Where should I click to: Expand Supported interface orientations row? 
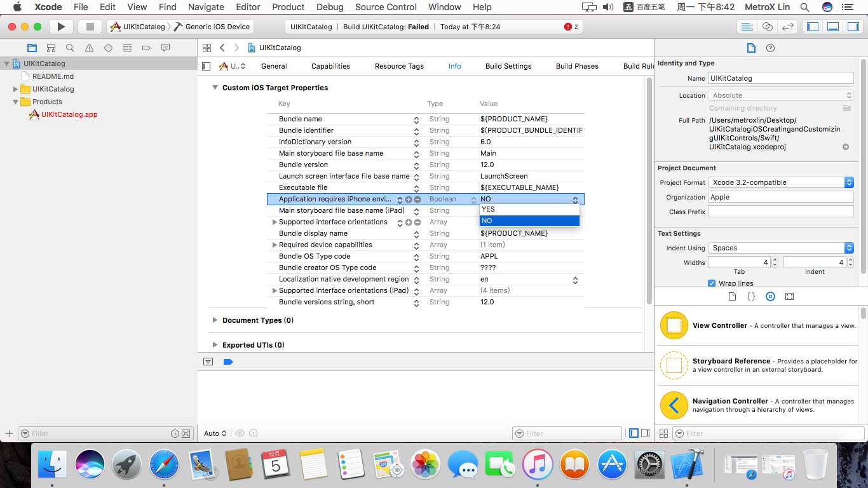[275, 222]
